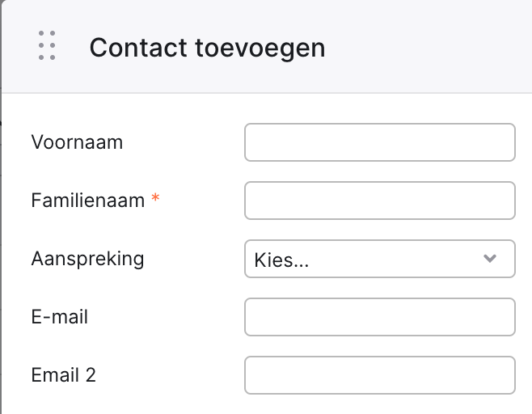This screenshot has width=532, height=414.
Task: Click the divider line under the header
Action: pyautogui.click(x=267, y=93)
